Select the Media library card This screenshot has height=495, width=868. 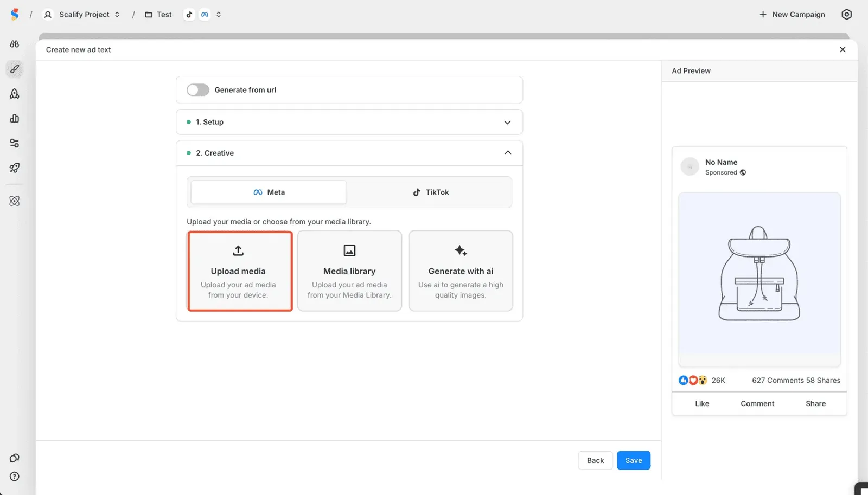(349, 271)
